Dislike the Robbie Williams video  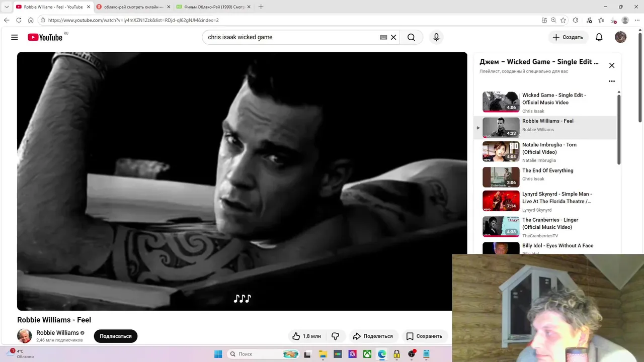click(335, 336)
